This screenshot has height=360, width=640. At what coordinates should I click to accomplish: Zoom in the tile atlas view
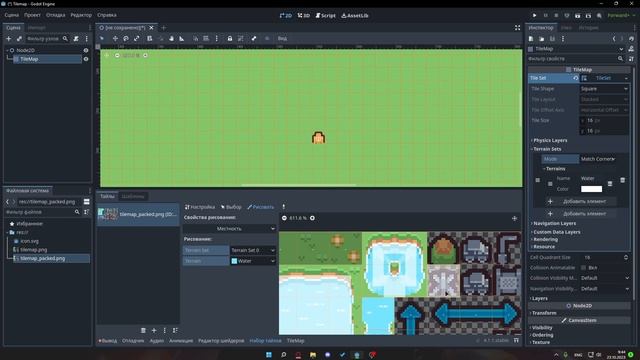pos(312,218)
